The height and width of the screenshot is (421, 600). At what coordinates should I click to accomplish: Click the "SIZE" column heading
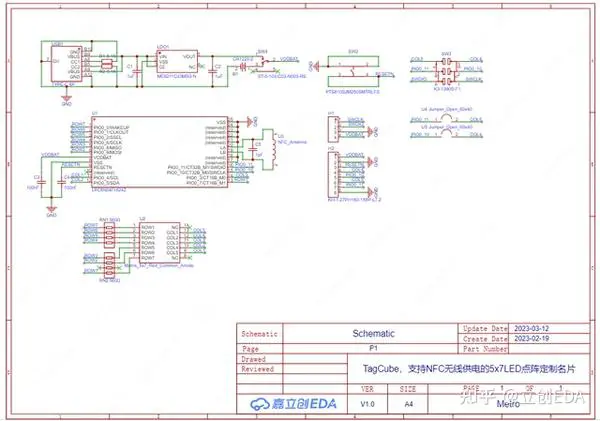408,389
